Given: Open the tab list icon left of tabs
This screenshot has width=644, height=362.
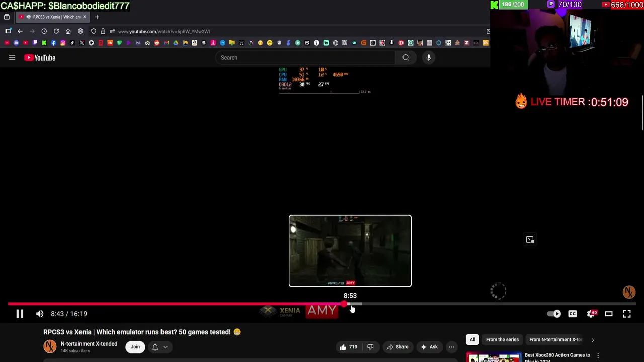Looking at the screenshot, I should (x=7, y=17).
